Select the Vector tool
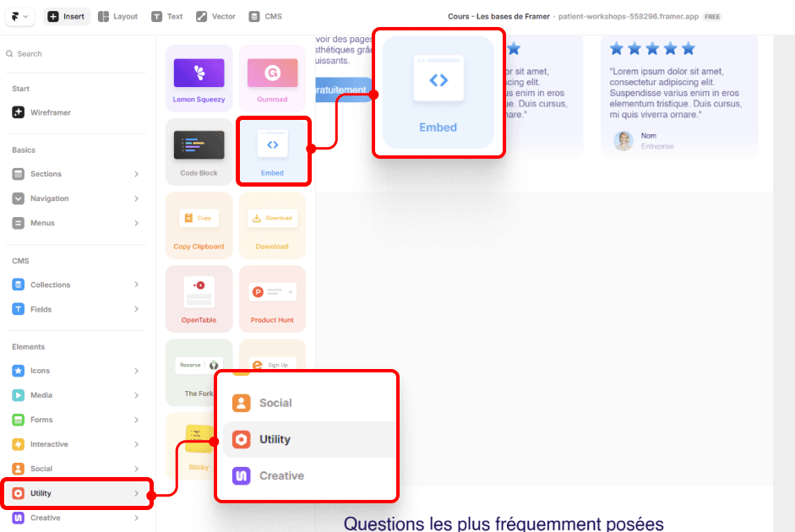The width and height of the screenshot is (795, 532). point(215,15)
